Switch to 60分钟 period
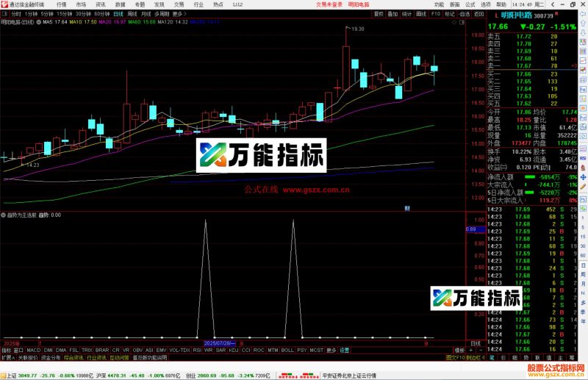 pos(101,14)
